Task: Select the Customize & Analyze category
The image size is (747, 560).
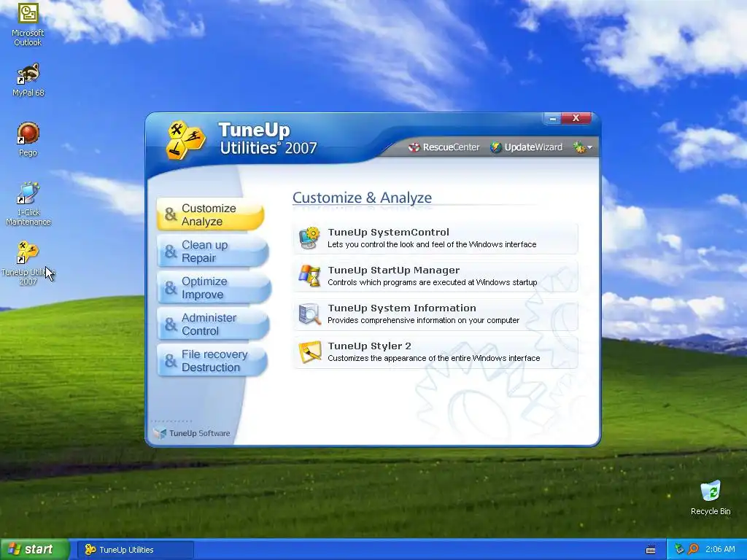Action: pyautogui.click(x=211, y=215)
